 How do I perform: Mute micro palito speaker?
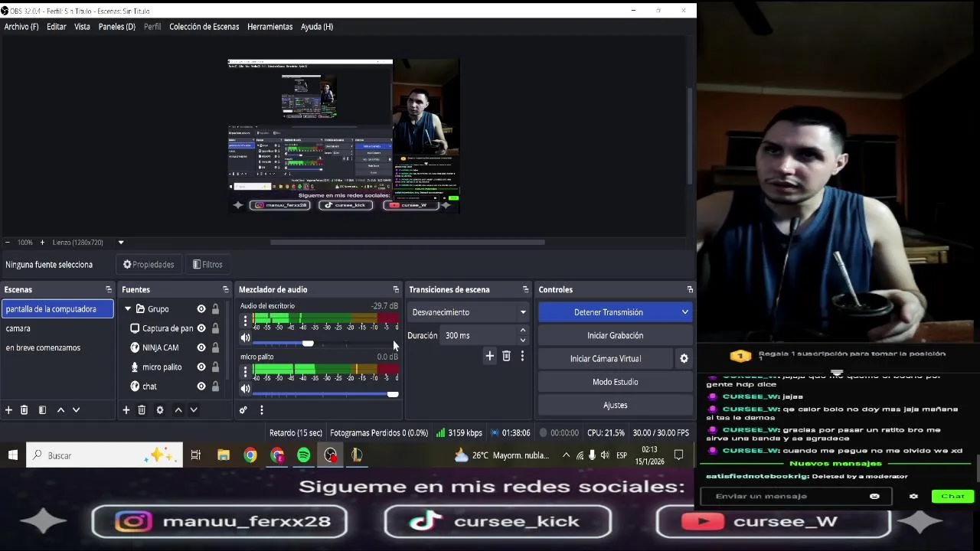pos(245,389)
